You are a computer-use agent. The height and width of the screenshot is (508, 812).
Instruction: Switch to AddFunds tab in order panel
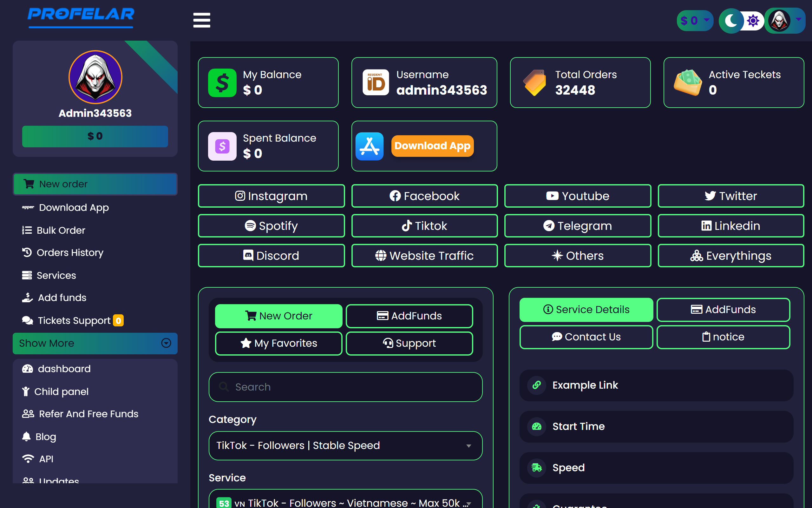pos(409,316)
